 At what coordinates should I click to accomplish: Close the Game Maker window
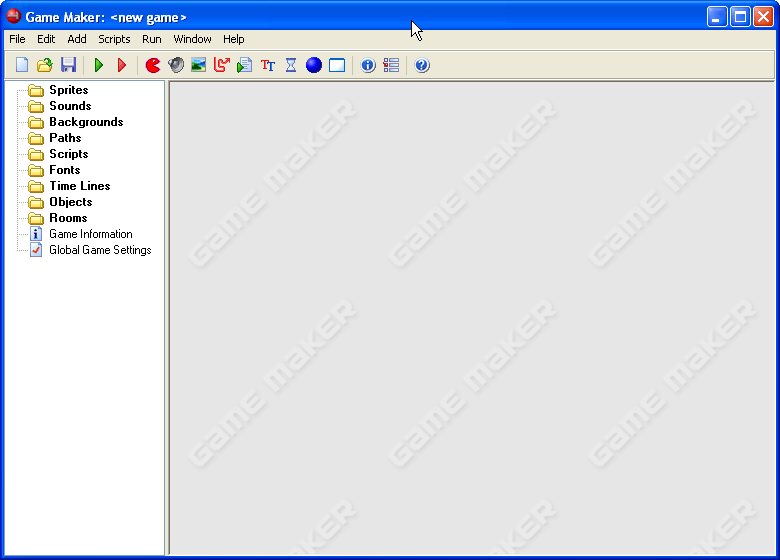[763, 17]
